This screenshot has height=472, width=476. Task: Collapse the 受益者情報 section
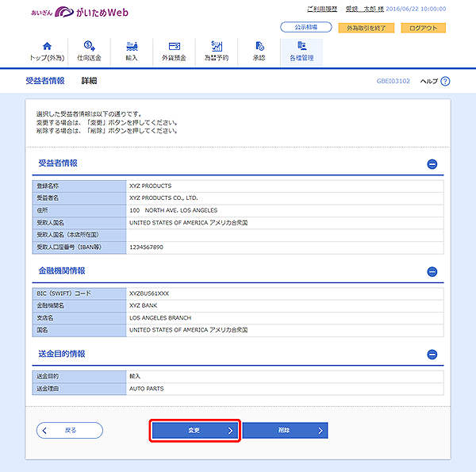point(432,164)
